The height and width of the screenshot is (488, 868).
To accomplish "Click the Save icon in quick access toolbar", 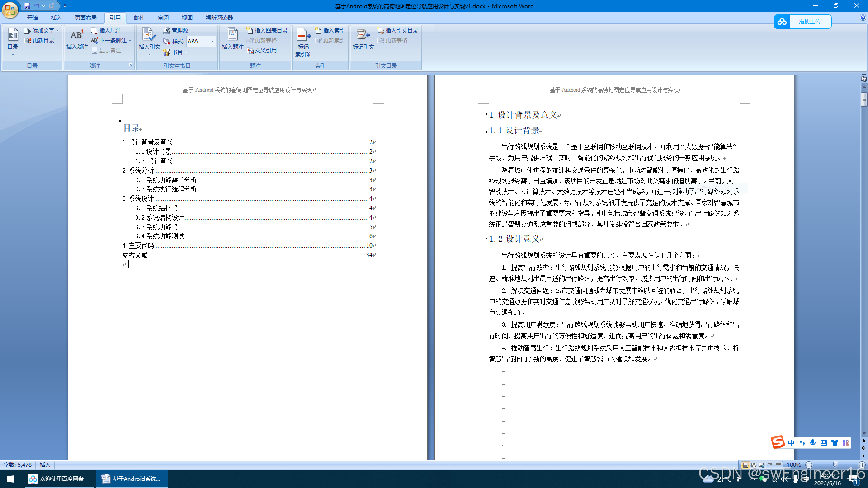I will pos(27,6).
